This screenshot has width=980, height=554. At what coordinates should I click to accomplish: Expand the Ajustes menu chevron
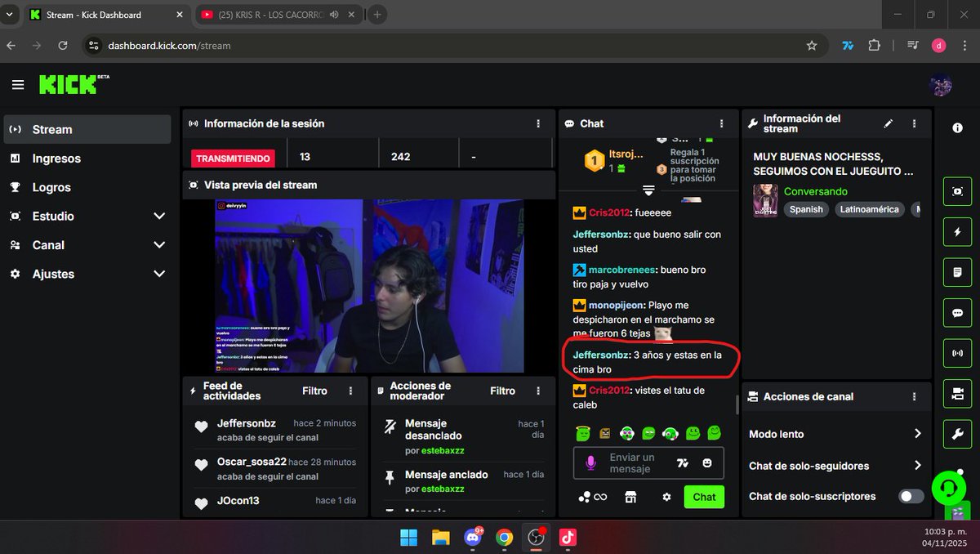click(x=159, y=274)
